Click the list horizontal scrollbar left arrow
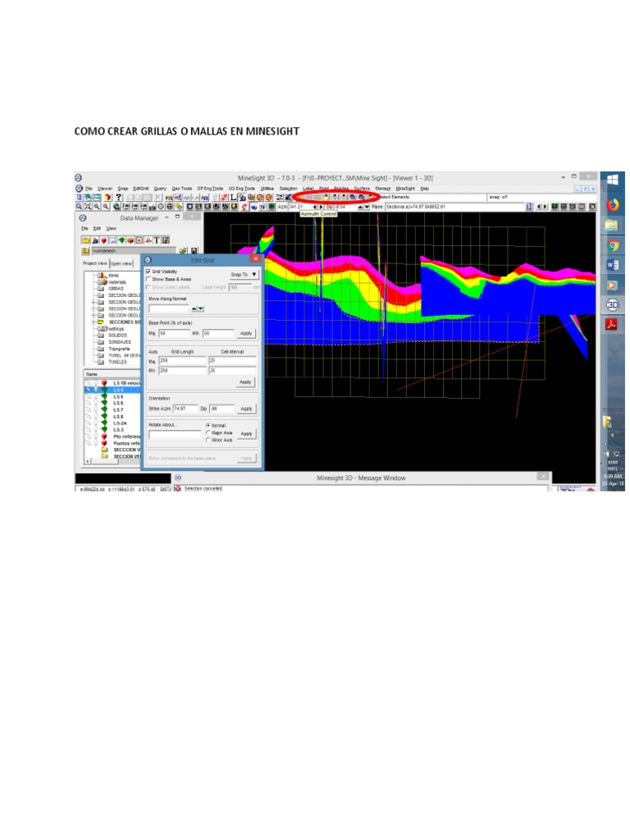This screenshot has height=840, width=630. pos(88,461)
